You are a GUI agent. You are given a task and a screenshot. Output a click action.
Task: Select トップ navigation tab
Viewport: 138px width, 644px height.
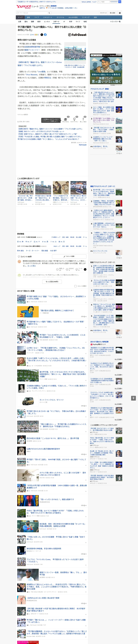(20, 17)
